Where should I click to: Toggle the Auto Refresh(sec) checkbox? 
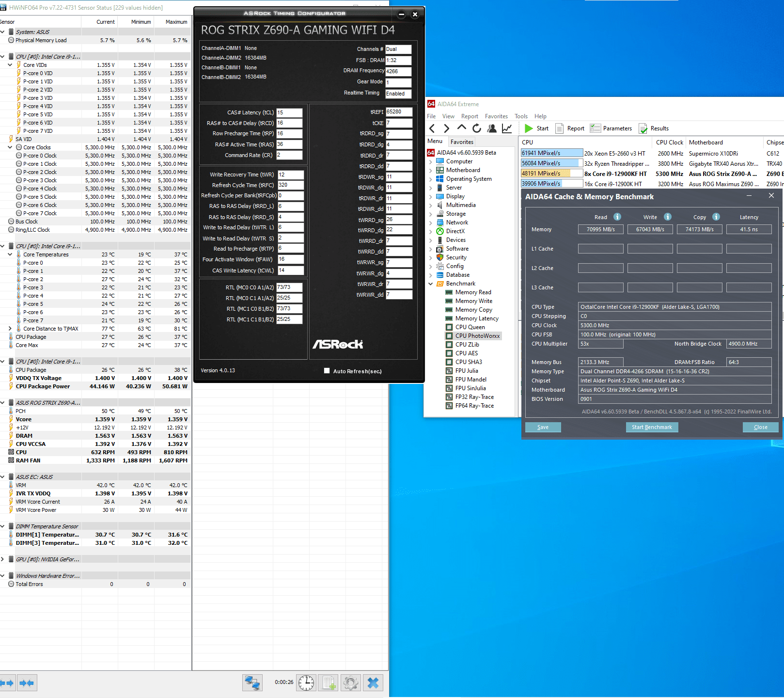click(x=327, y=371)
